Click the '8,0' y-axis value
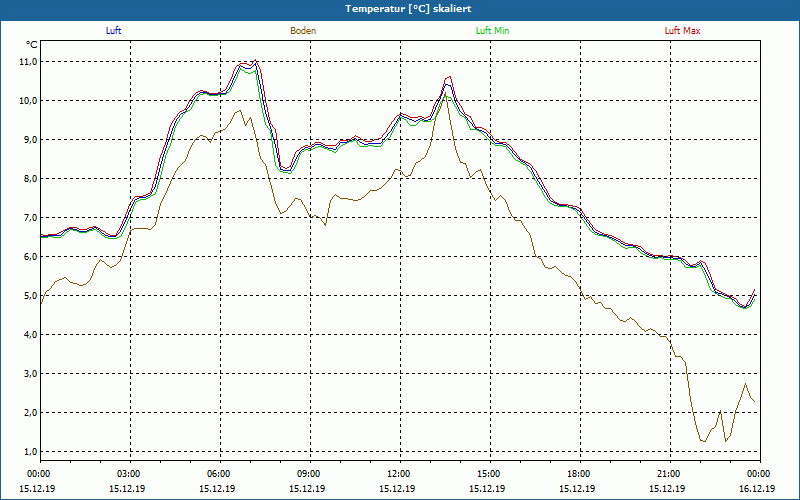The width and height of the screenshot is (800, 500). tap(30, 179)
